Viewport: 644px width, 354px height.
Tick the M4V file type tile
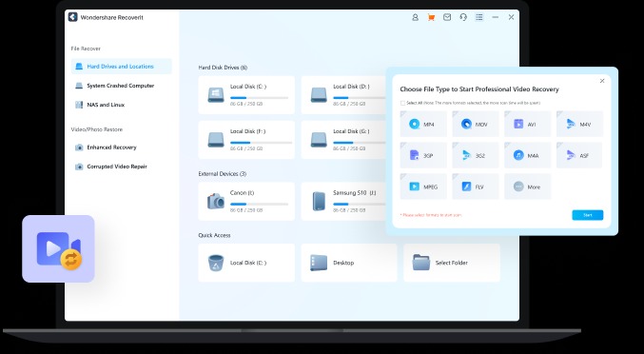pyautogui.click(x=579, y=124)
